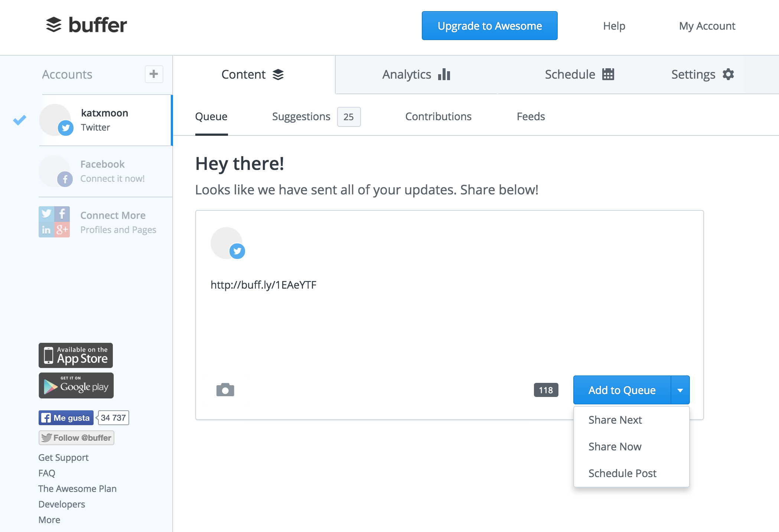Click the 118 character counter
The width and height of the screenshot is (779, 532).
tap(546, 390)
